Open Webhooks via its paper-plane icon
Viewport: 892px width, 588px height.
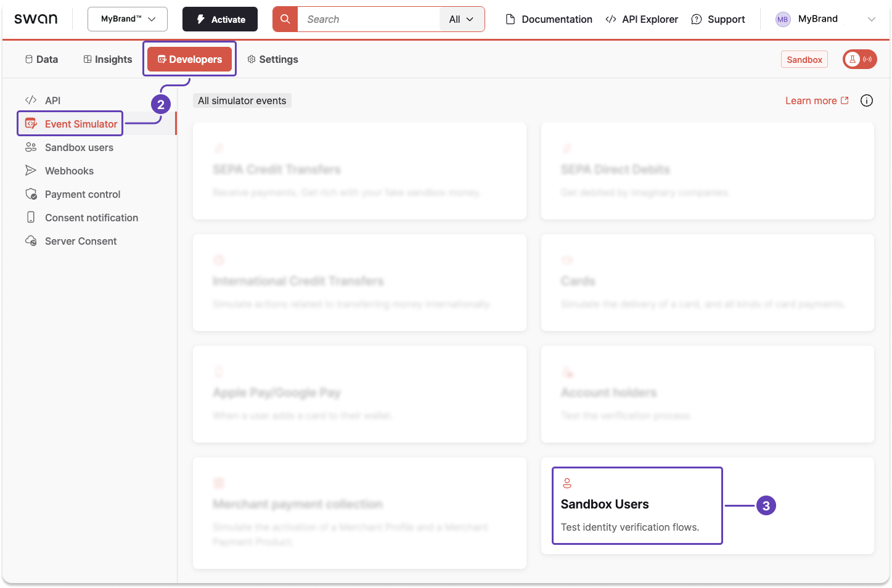31,170
